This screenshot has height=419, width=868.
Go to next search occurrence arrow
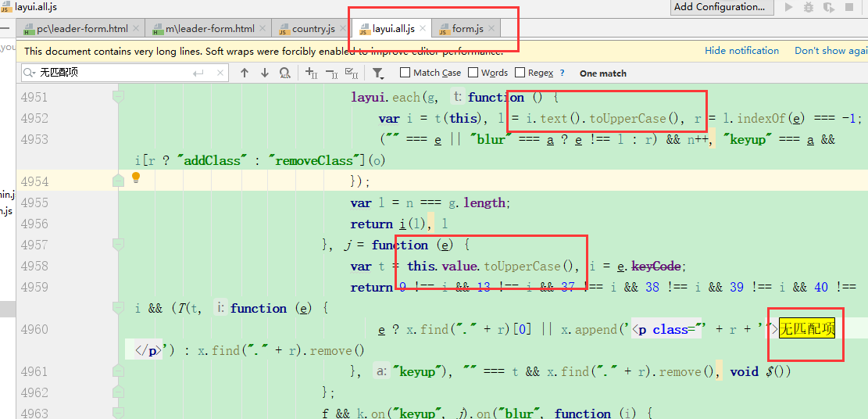[x=265, y=73]
